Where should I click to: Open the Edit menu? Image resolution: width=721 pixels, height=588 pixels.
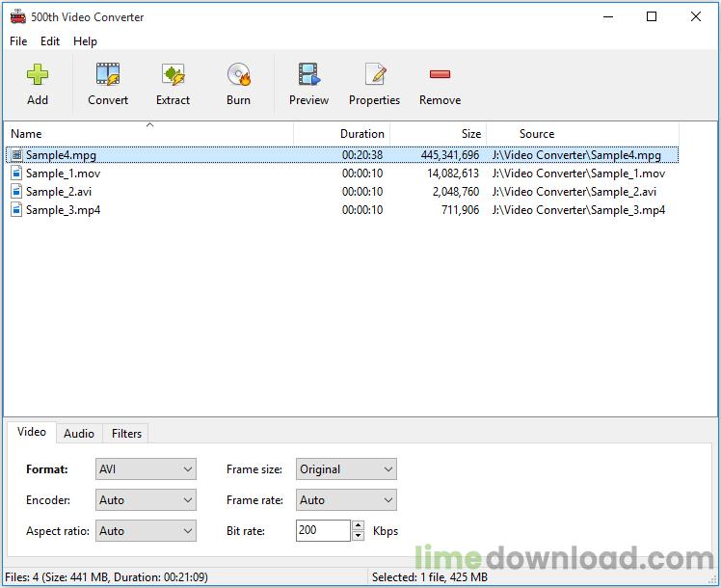pyautogui.click(x=50, y=41)
